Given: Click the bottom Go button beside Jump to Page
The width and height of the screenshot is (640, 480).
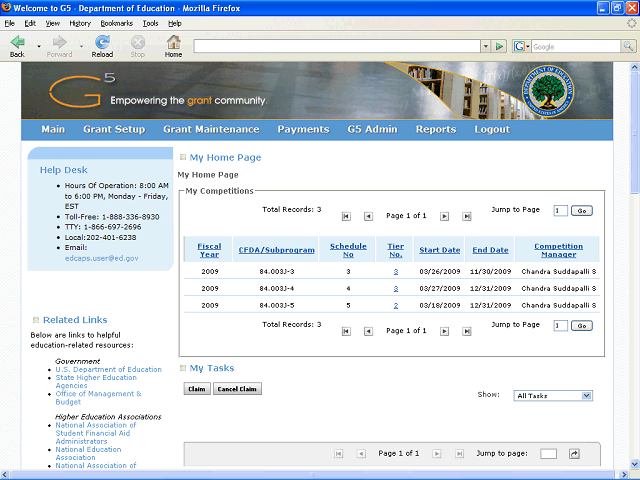Looking at the screenshot, I should coord(582,326).
